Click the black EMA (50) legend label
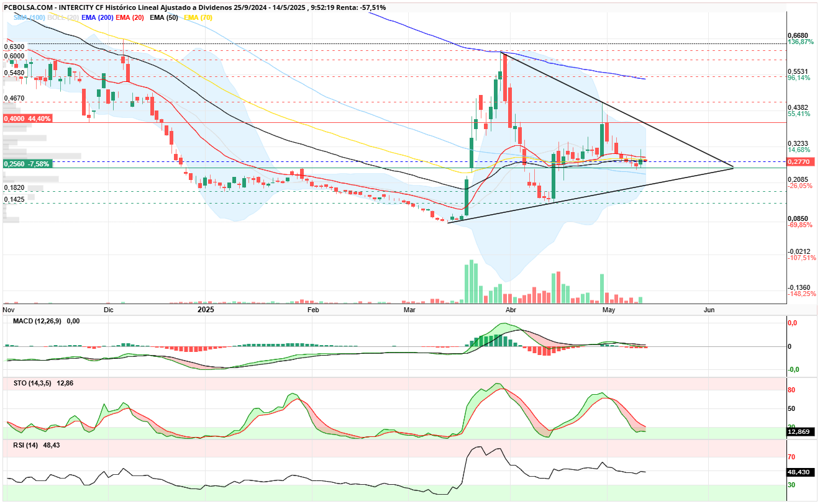 (164, 17)
